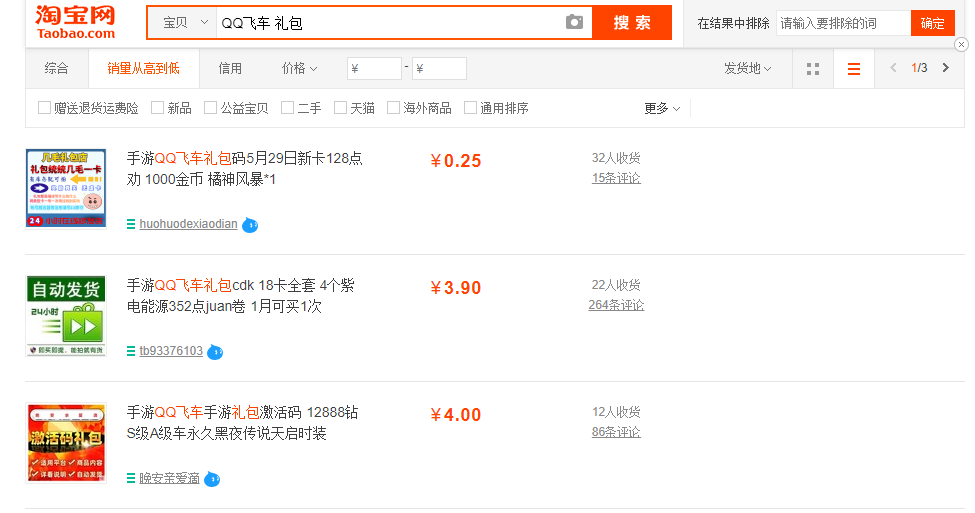
Task: Close the exclude filter panel
Action: pyautogui.click(x=961, y=44)
